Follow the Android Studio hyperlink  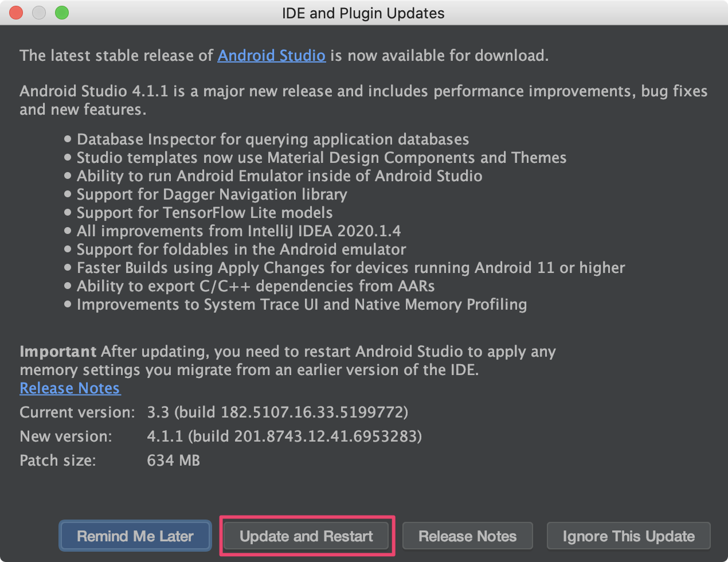coord(272,56)
